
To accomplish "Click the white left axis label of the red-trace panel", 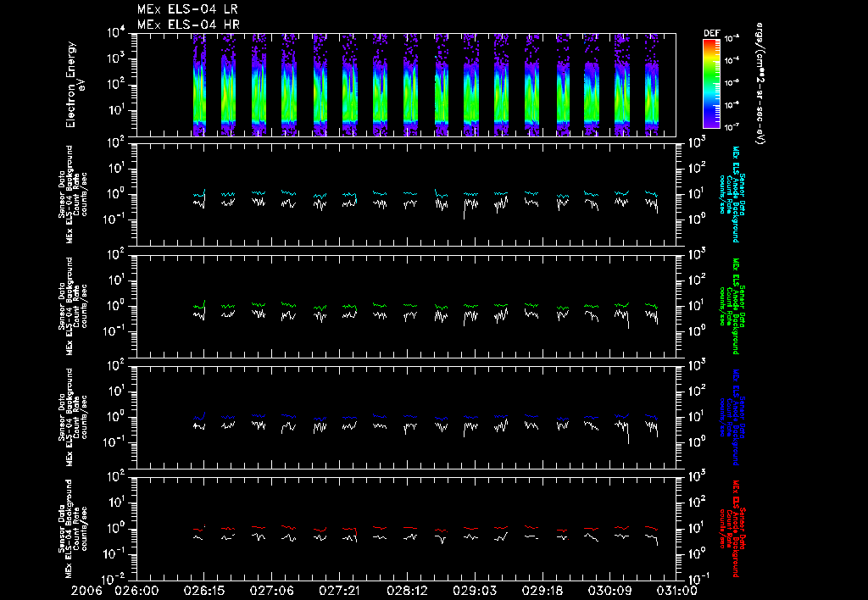I will pos(73,528).
